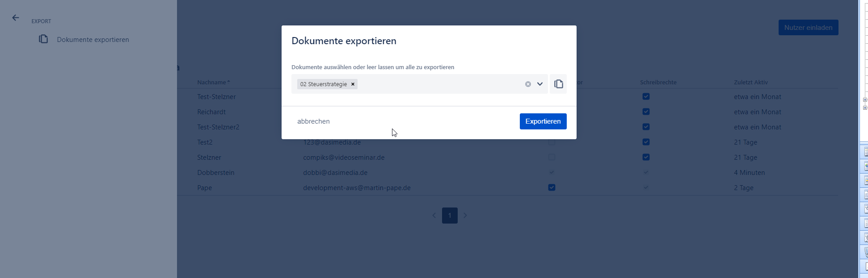Screen dimensions: 868x278
Task: Click the back arrow in sidebar
Action: click(16, 18)
